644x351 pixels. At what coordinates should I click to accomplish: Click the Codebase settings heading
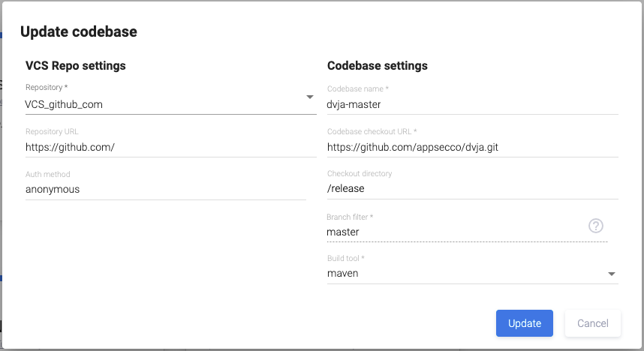coord(378,65)
